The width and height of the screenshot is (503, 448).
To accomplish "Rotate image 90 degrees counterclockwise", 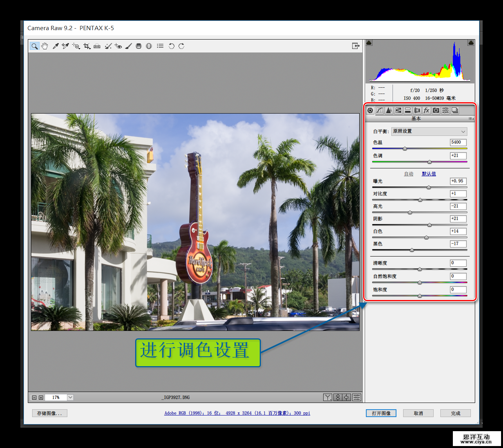I will [x=171, y=46].
